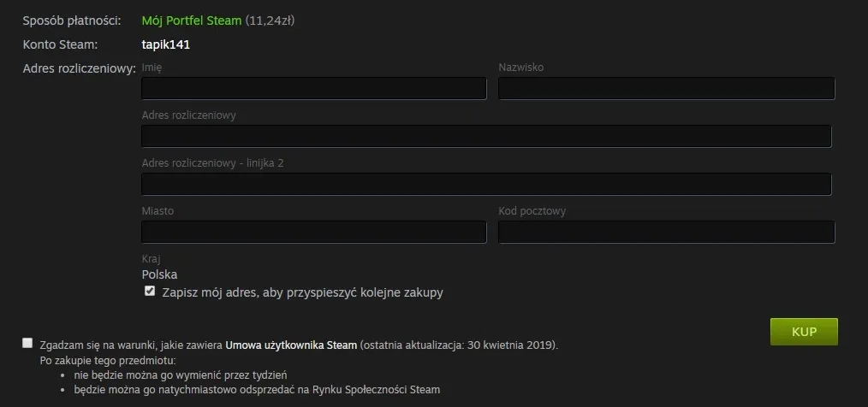This screenshot has height=407, width=868.
Task: Open the Umowa użytkownika Steam link
Action: tap(291, 345)
